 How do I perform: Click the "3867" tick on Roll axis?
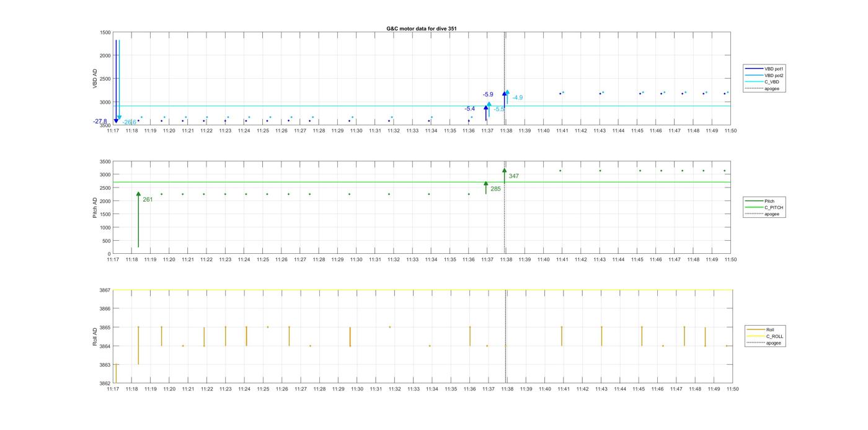[104, 290]
